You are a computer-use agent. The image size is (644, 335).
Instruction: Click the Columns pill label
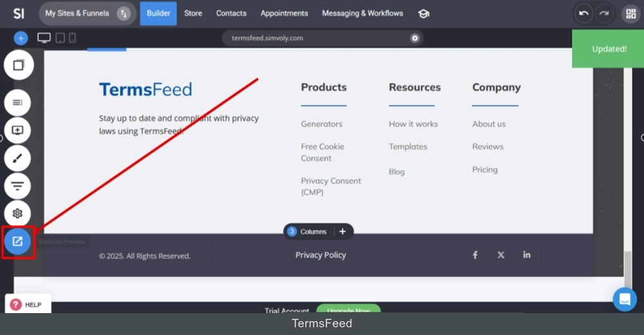(x=313, y=231)
